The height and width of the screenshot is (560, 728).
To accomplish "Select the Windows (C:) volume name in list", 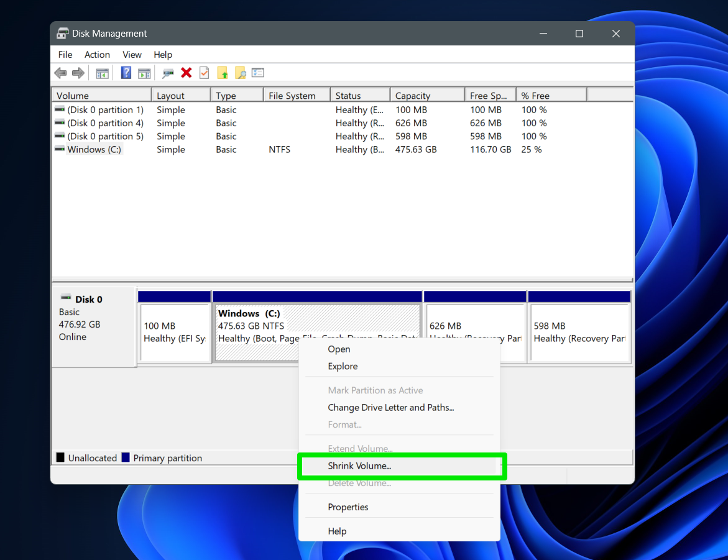I will coord(94,150).
